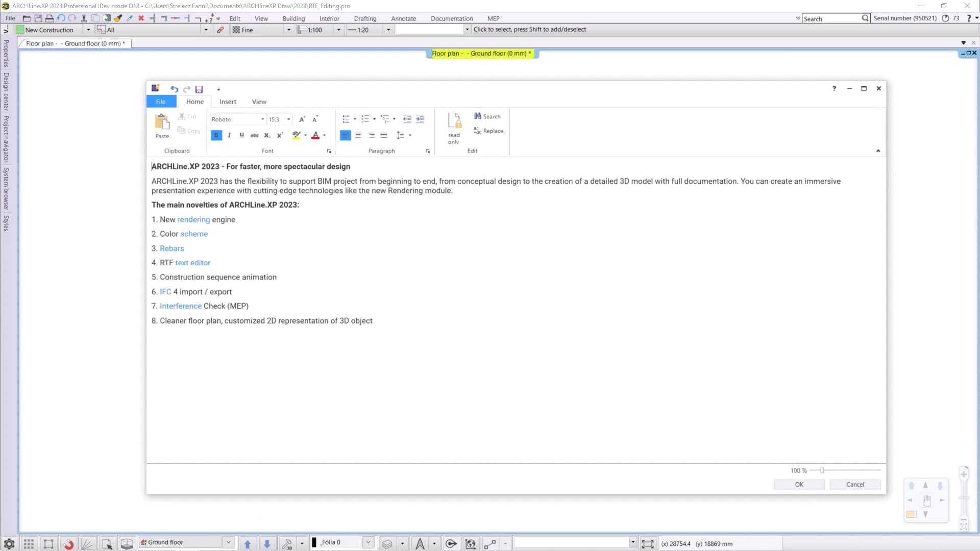980x551 pixels.
Task: Expand the font color dropdown arrow
Action: pos(324,135)
